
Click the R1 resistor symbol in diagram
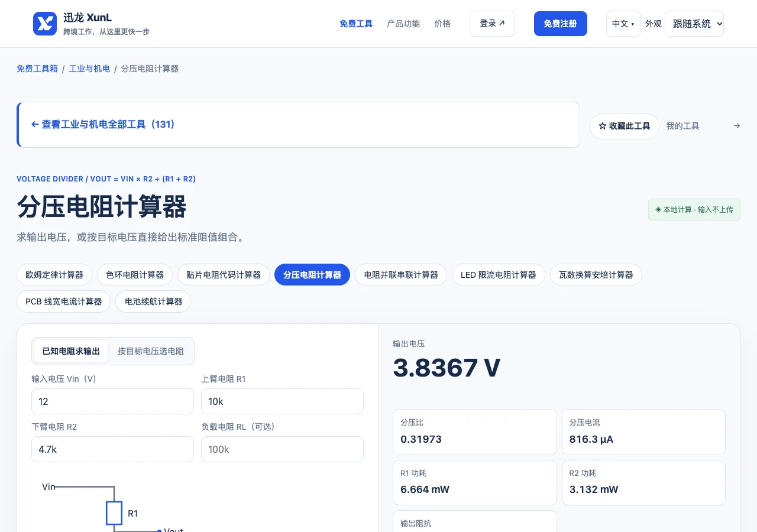coord(114,513)
